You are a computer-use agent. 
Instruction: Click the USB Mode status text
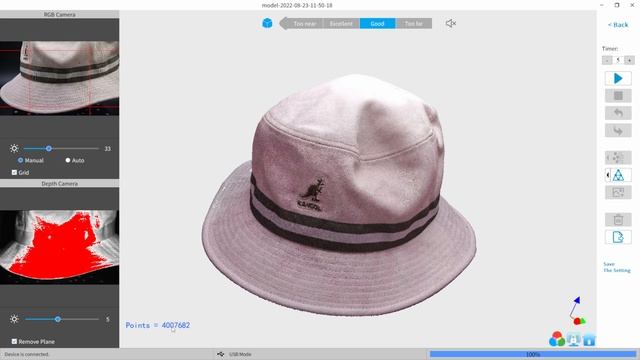coord(240,354)
